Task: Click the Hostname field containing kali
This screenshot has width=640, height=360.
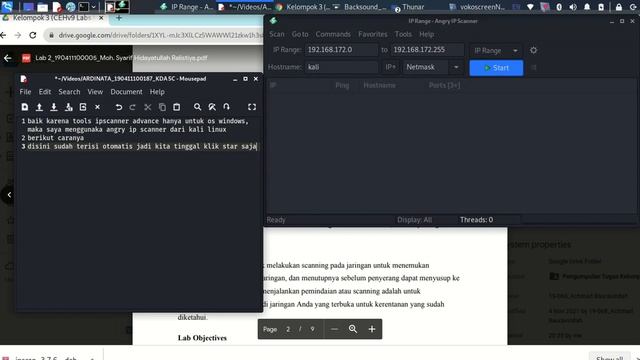Action: point(342,67)
